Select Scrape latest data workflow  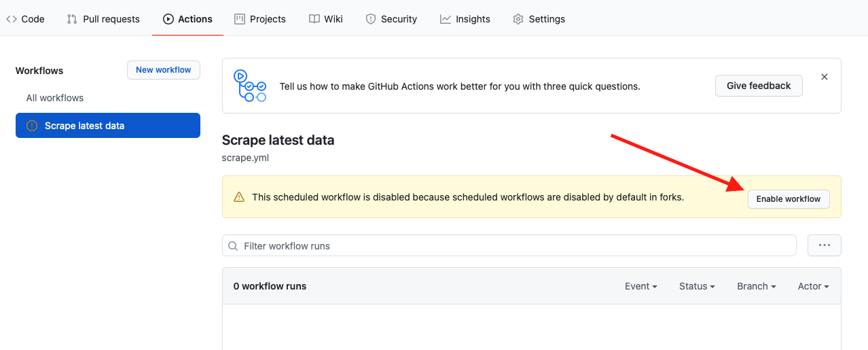[108, 126]
